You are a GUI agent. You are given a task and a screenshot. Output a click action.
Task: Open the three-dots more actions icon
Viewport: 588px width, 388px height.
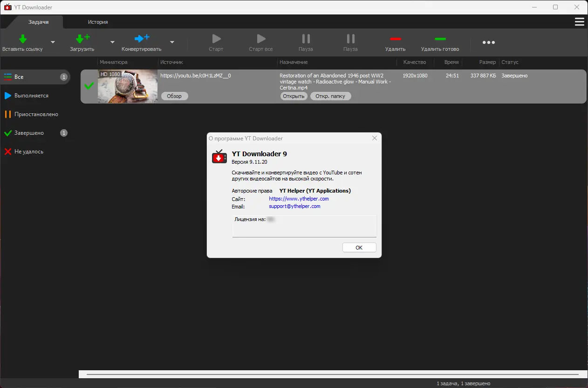click(x=489, y=42)
